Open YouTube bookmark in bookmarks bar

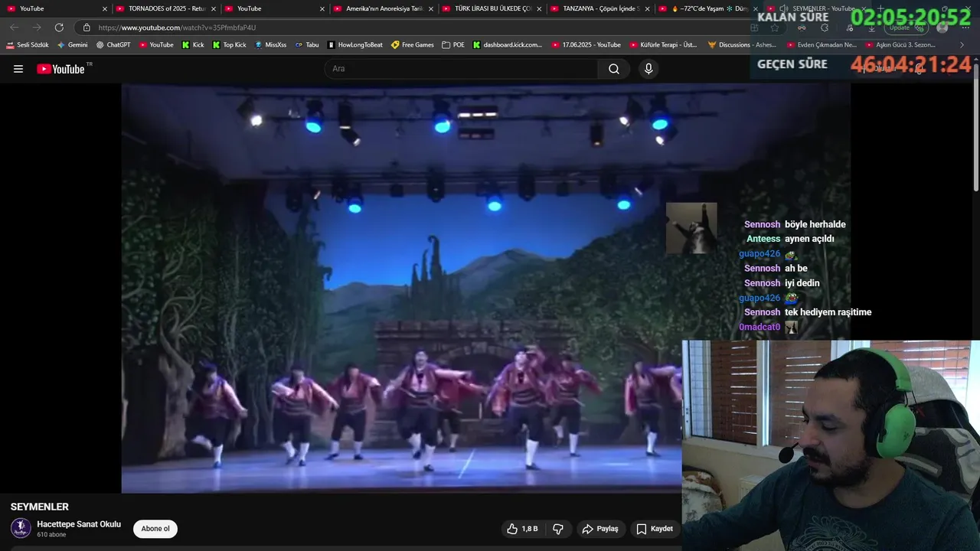(x=156, y=45)
